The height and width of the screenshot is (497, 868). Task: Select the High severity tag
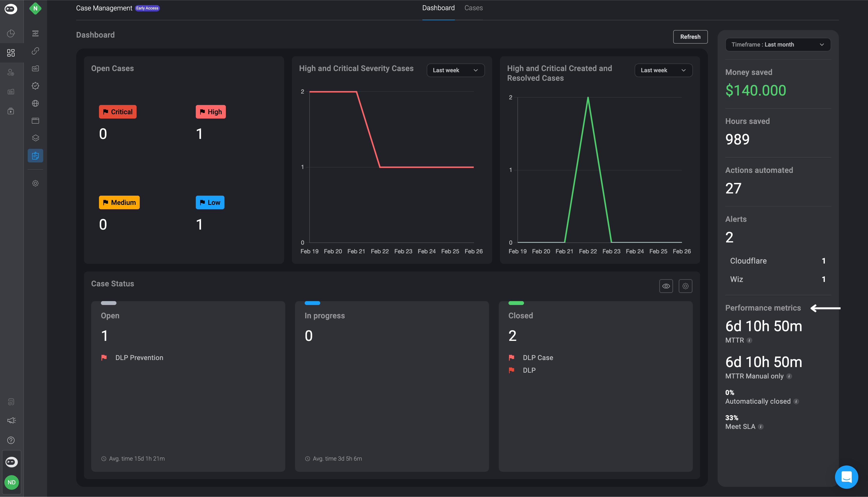click(210, 112)
